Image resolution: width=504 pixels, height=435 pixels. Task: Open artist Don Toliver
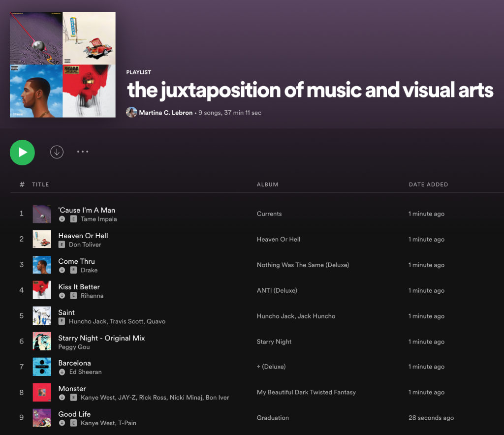click(x=85, y=245)
